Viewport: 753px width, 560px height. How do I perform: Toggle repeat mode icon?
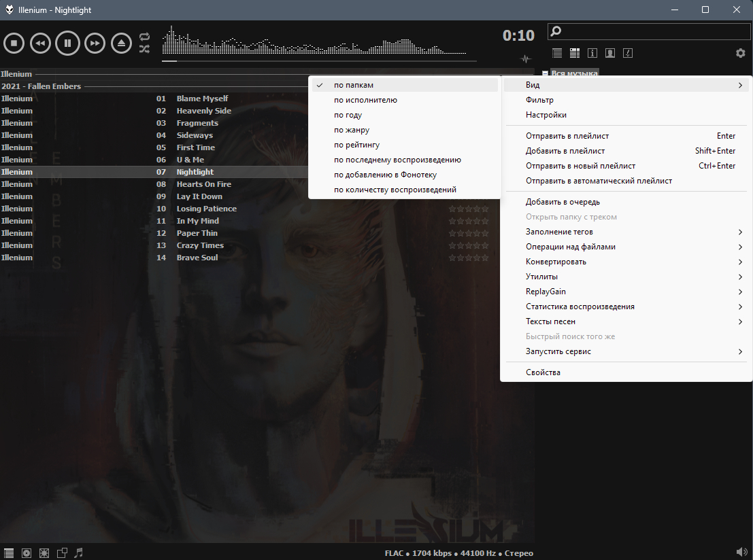pyautogui.click(x=144, y=37)
